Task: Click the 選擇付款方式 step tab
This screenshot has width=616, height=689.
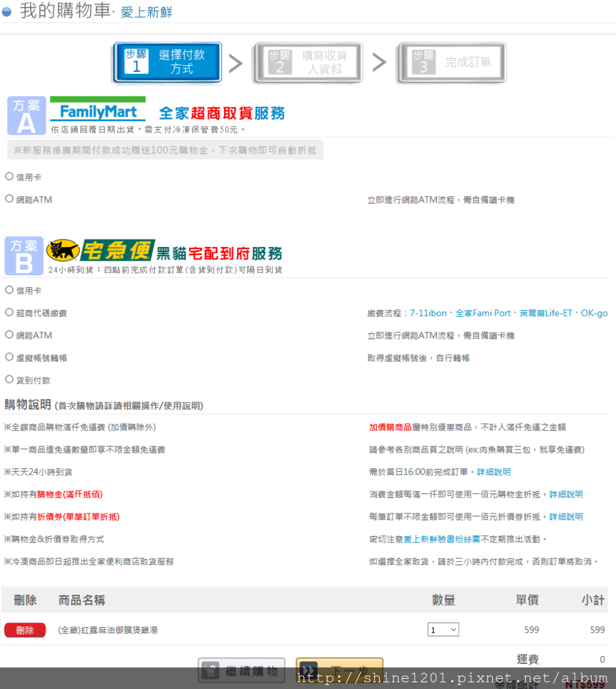Action: pos(167,63)
